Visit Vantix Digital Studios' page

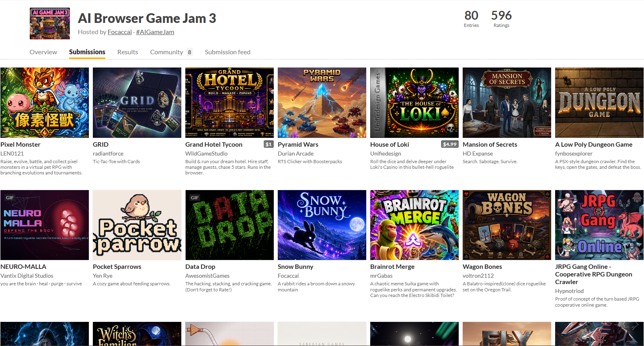[27, 276]
